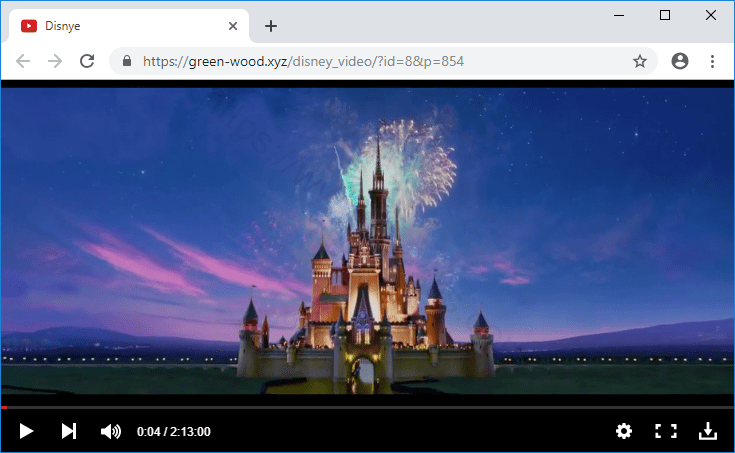This screenshot has height=453, width=735.
Task: View site security lock info
Action: coord(127,61)
